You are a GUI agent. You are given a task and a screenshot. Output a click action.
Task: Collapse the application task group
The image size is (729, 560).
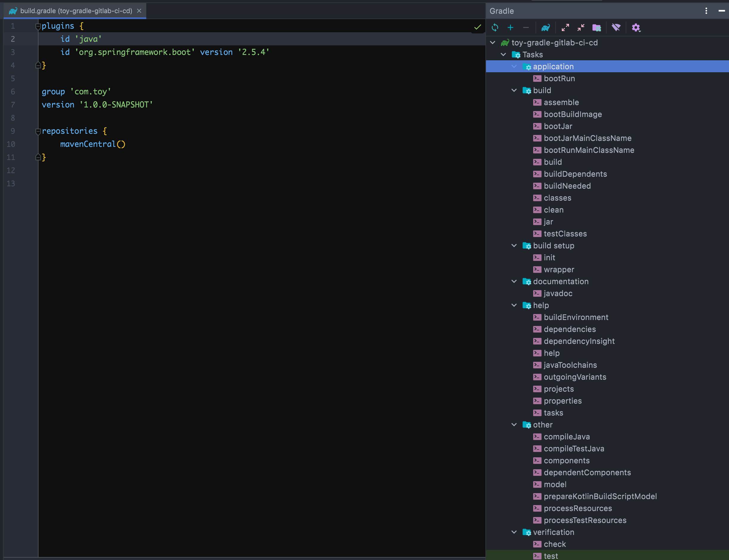tap(514, 67)
